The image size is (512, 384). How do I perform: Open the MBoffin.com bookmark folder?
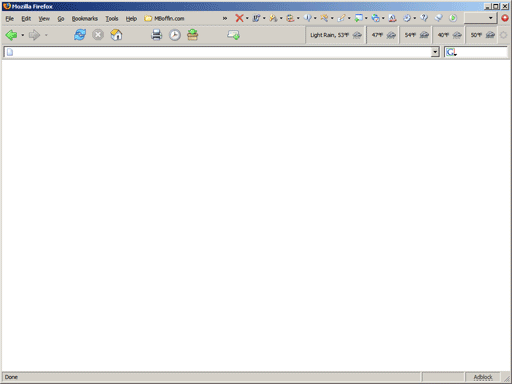tap(164, 18)
